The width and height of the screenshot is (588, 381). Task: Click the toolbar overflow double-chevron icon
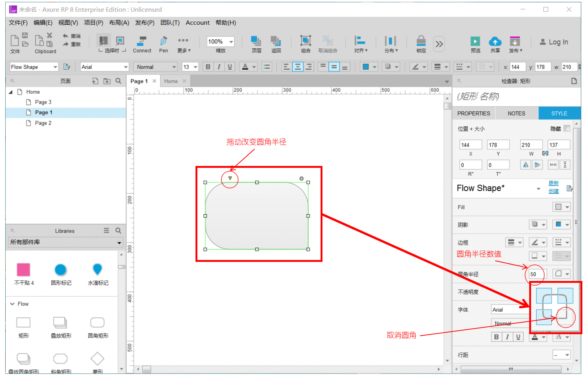(439, 44)
